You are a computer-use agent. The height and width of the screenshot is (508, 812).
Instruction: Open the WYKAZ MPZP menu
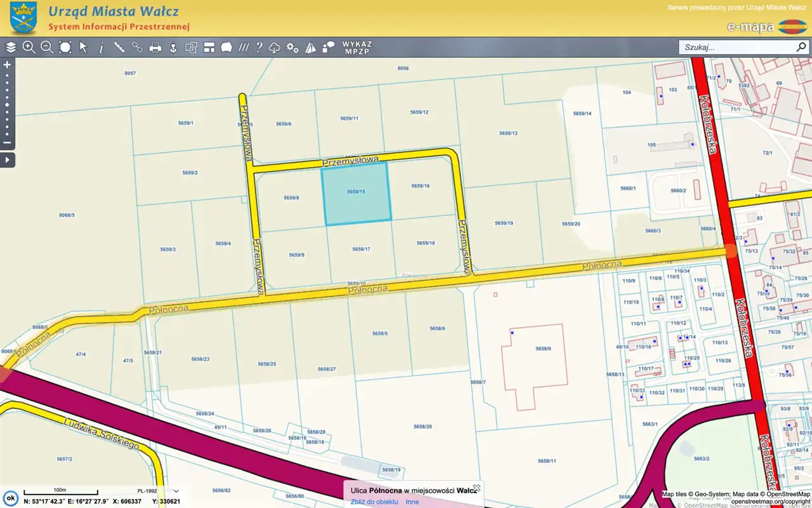pos(357,48)
